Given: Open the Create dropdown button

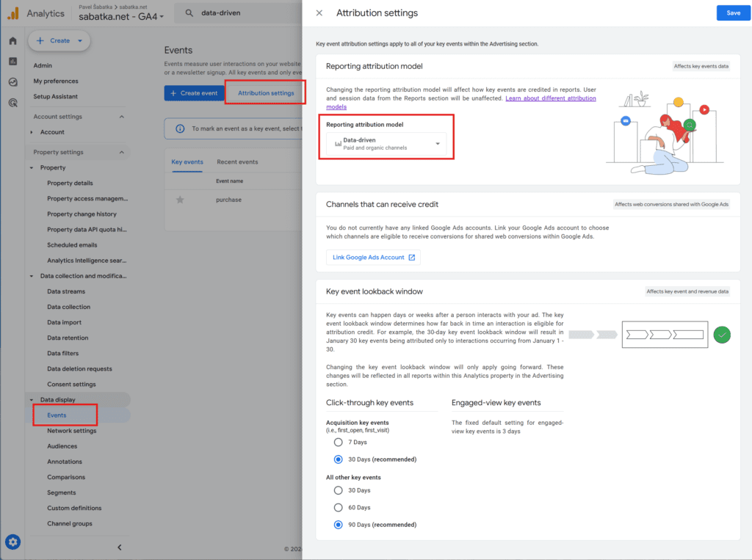Looking at the screenshot, I should coord(59,41).
